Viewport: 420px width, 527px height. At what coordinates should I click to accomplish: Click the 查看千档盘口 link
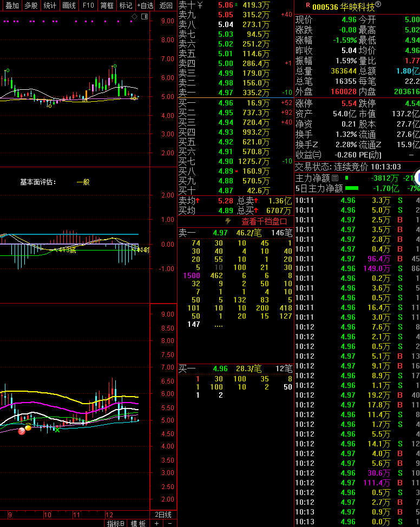[x=264, y=221]
